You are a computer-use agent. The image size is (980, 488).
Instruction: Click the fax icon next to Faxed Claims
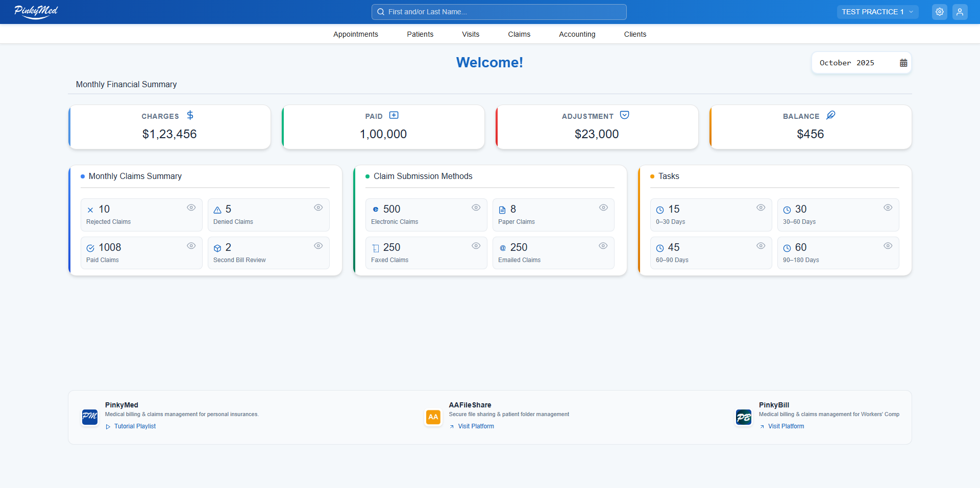[x=376, y=247]
